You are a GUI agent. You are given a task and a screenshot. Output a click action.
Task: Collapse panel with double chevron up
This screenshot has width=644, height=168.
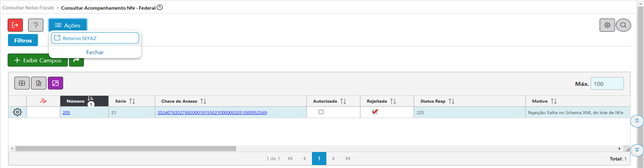point(637,121)
